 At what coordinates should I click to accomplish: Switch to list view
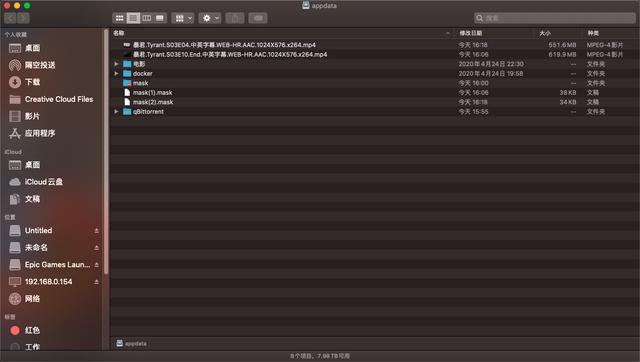point(133,18)
